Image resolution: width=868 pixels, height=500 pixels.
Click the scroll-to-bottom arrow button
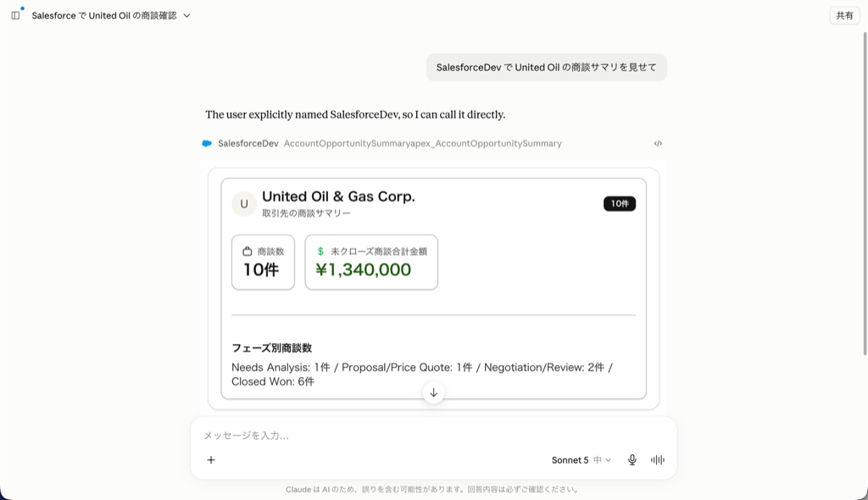coord(433,392)
